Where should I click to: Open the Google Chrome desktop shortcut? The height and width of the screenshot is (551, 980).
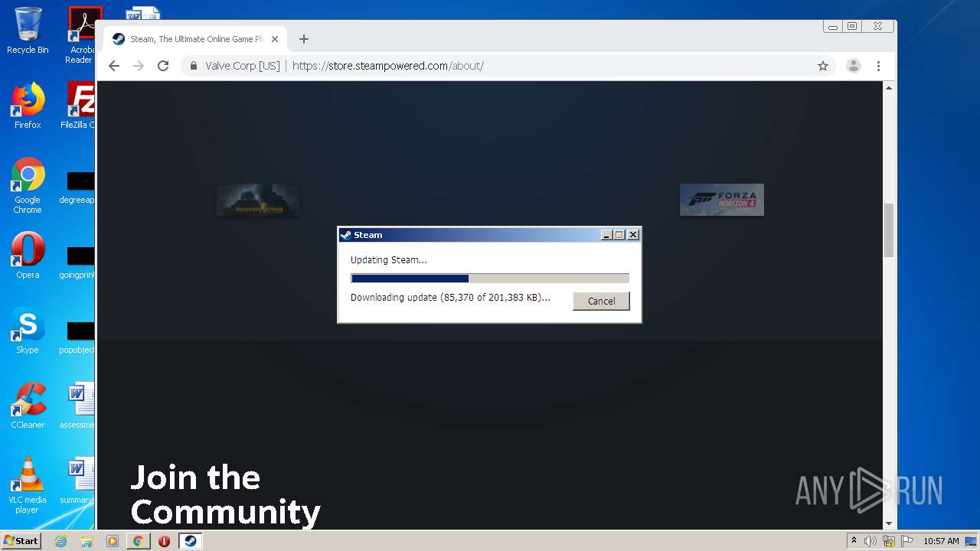pos(28,185)
